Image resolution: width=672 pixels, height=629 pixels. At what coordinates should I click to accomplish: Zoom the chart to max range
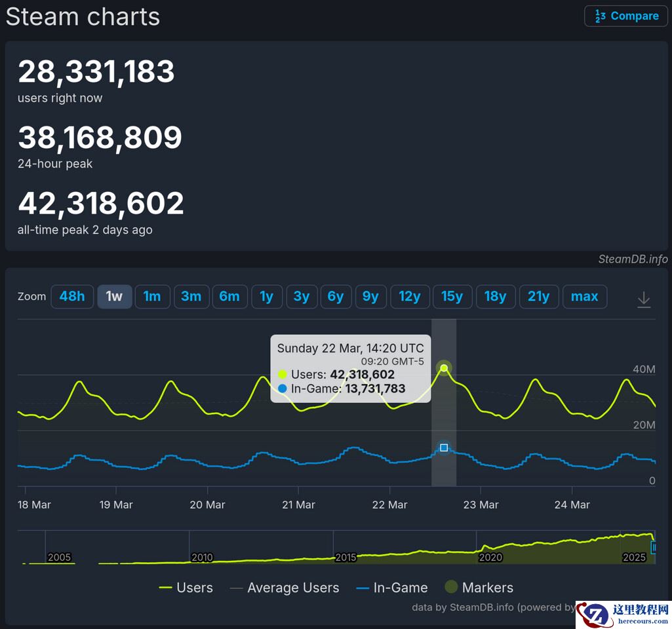[584, 296]
